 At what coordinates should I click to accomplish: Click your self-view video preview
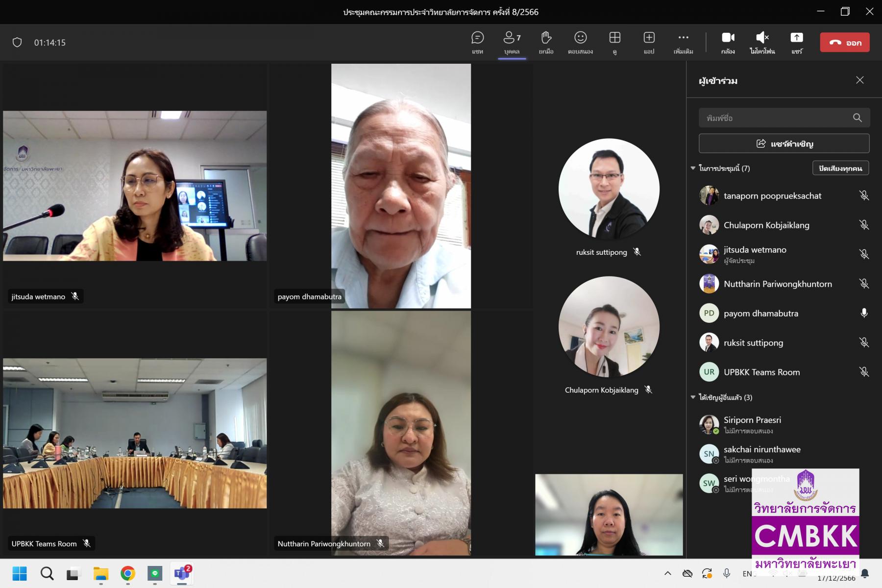click(x=609, y=514)
